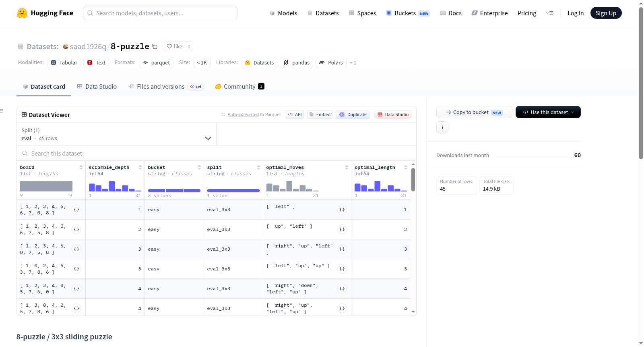This screenshot has height=347, width=644.
Task: Expand optimal_moves cell "right", "down", "left", "up"
Action: [342, 289]
